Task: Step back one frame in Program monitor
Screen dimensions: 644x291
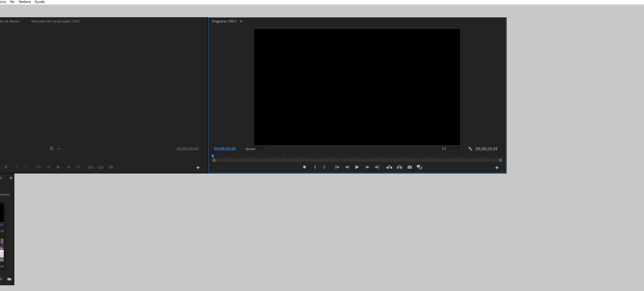Action: [347, 167]
